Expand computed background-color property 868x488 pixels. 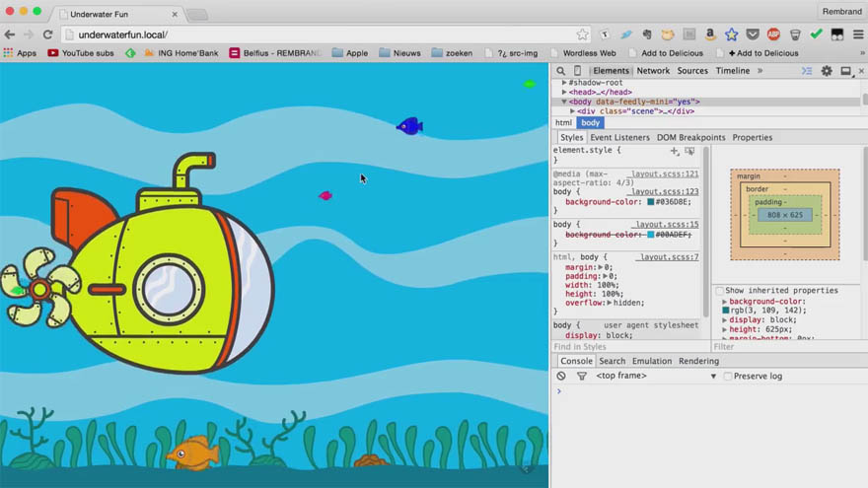point(725,302)
